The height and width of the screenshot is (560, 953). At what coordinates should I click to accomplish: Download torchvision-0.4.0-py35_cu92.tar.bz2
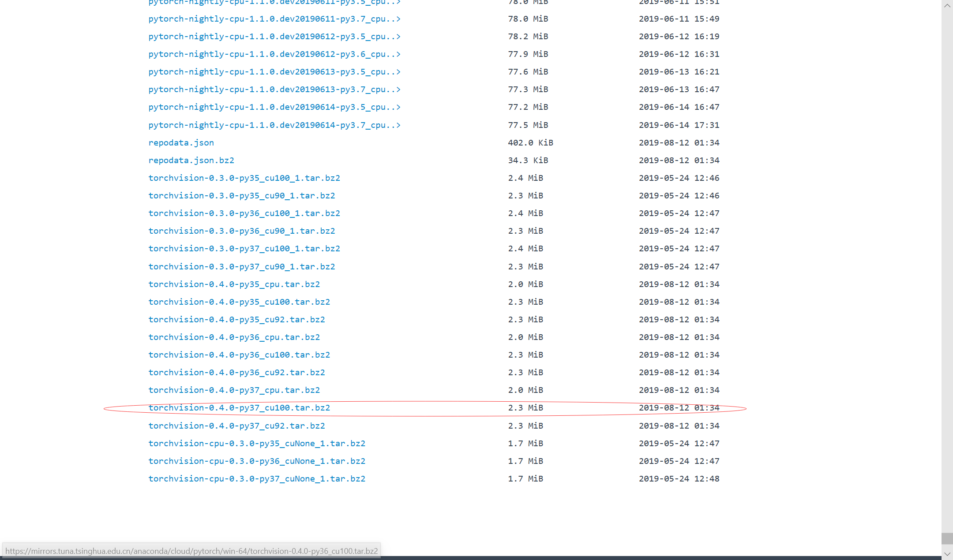click(236, 320)
